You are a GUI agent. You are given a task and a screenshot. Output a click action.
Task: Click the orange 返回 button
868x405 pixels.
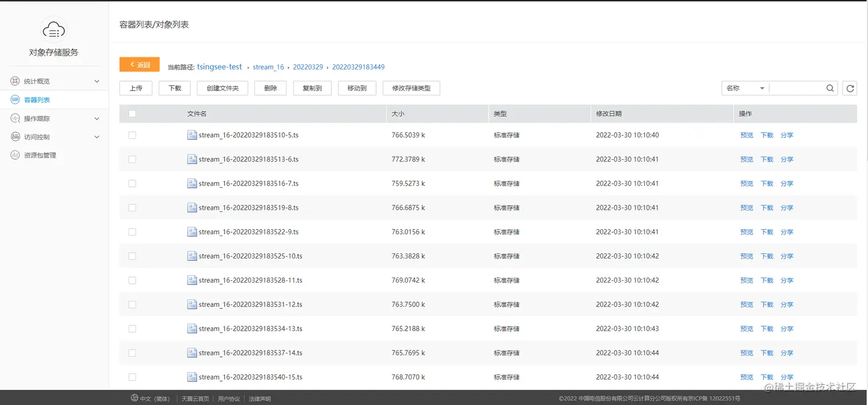(x=139, y=65)
